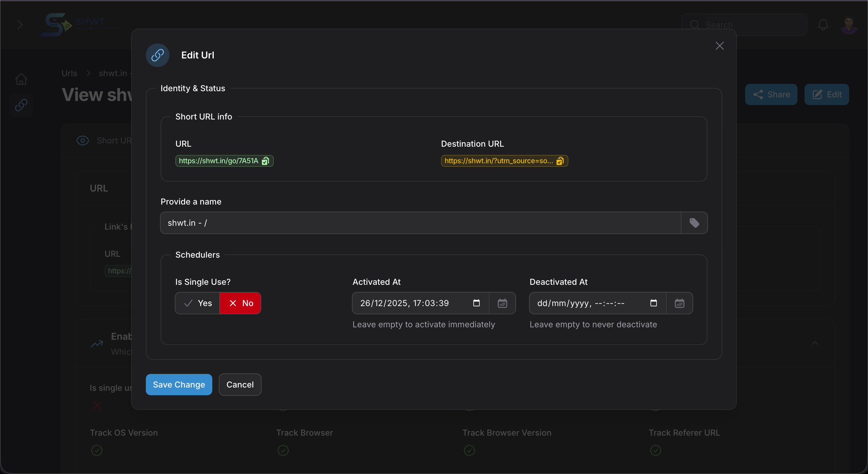Copy the Destination URL value
868x474 pixels.
560,161
